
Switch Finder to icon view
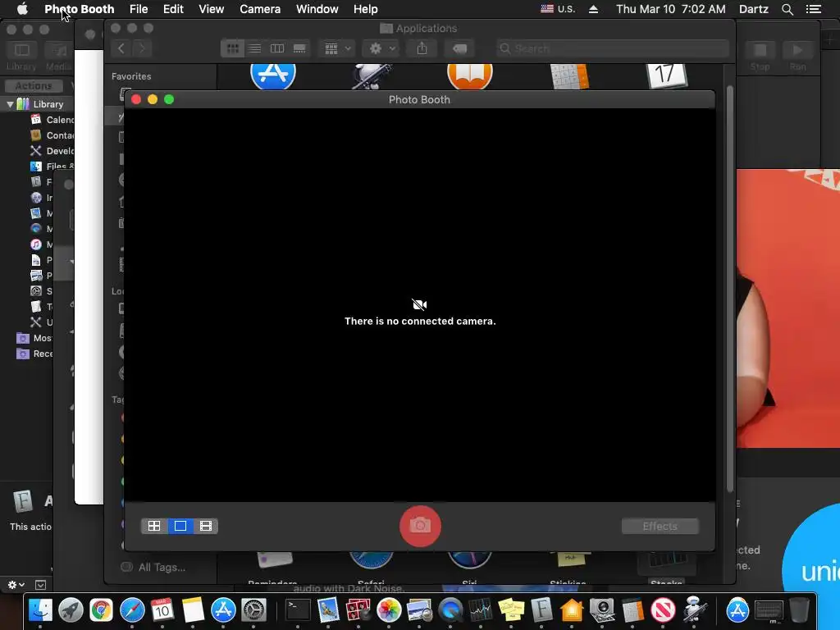pyautogui.click(x=232, y=48)
